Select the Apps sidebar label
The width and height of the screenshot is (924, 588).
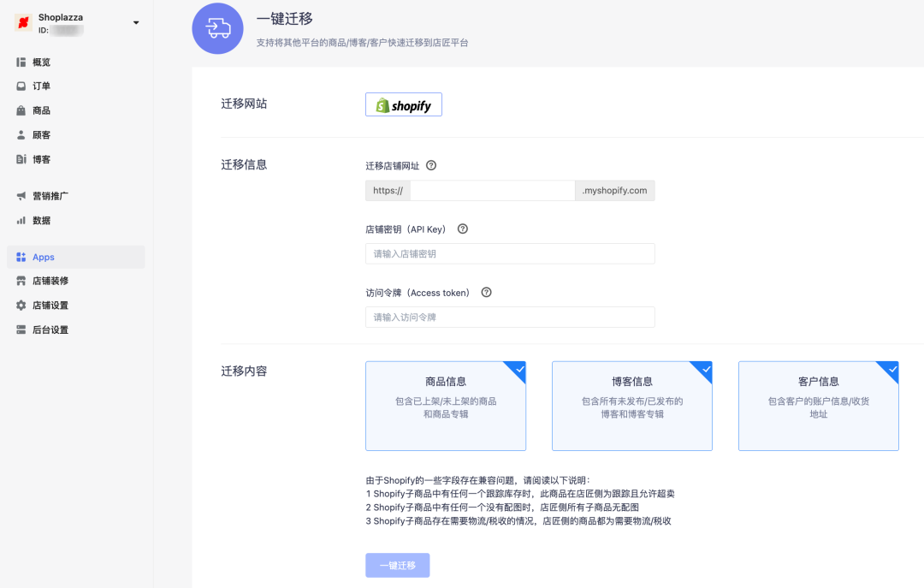tap(44, 257)
